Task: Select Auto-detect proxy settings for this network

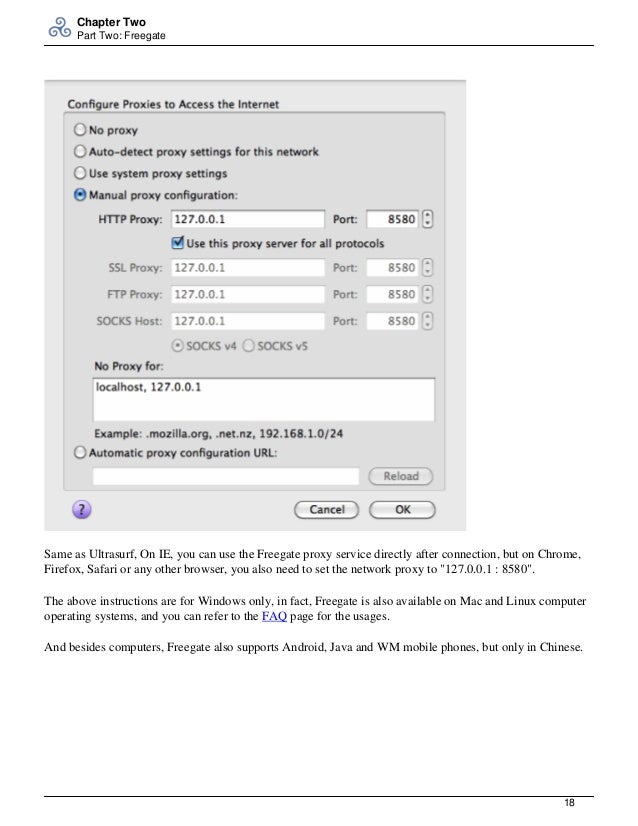Action: tap(80, 152)
